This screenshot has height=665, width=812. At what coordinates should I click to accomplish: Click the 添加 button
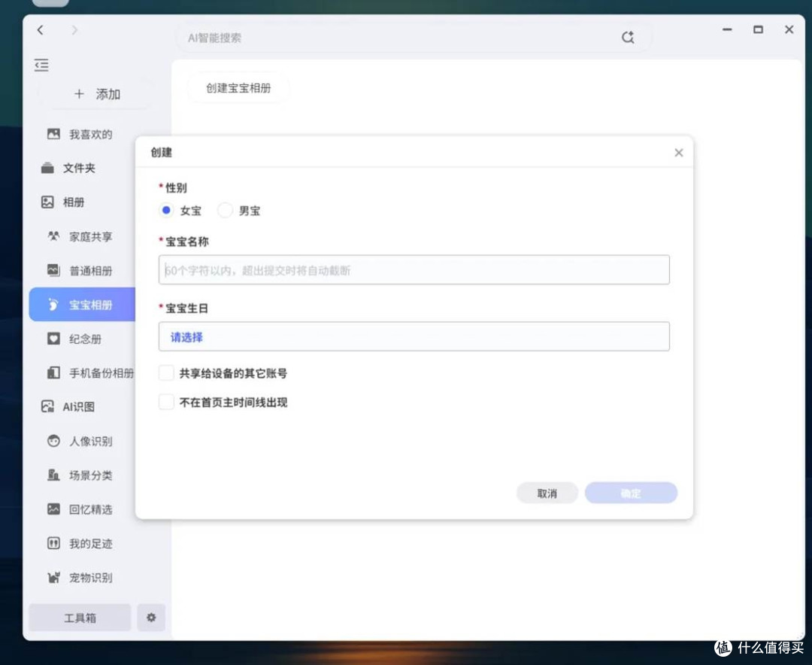point(96,94)
